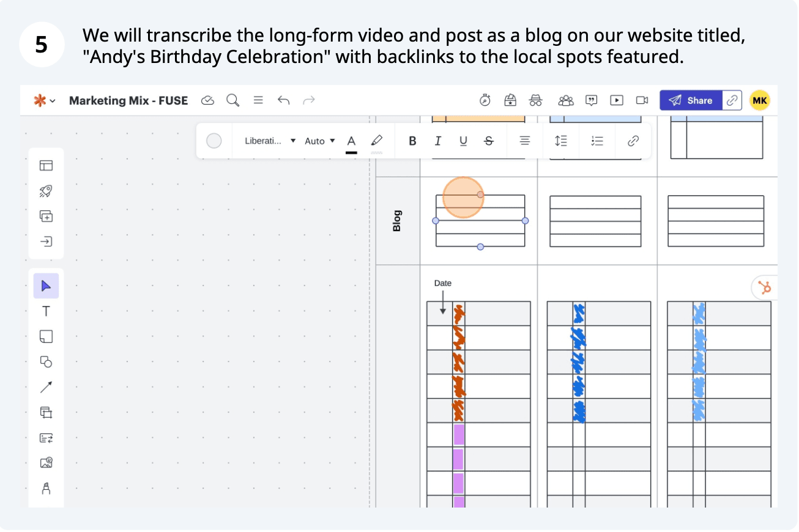Image resolution: width=799 pixels, height=532 pixels.
Task: Click the MK user avatar
Action: pyautogui.click(x=759, y=100)
